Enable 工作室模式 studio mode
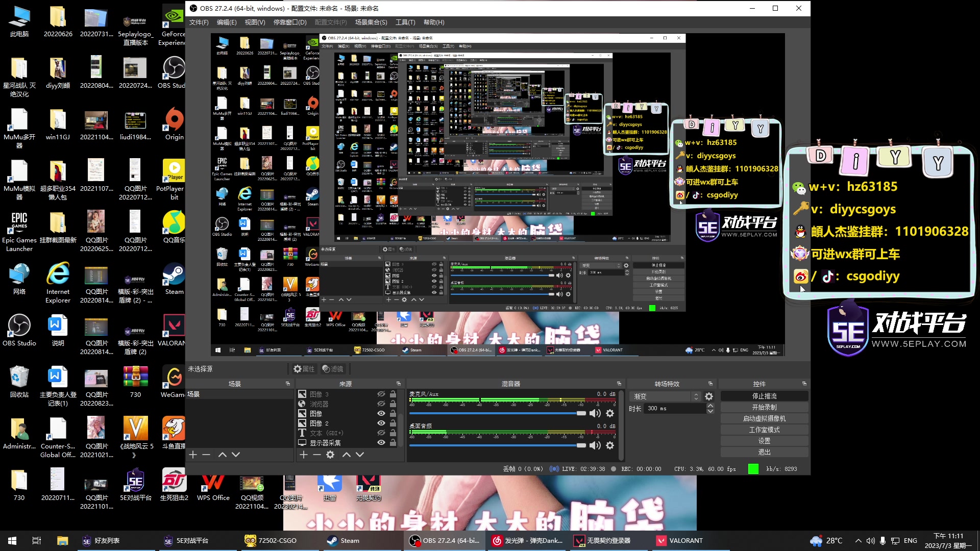Image resolution: width=980 pixels, height=551 pixels. click(x=764, y=430)
